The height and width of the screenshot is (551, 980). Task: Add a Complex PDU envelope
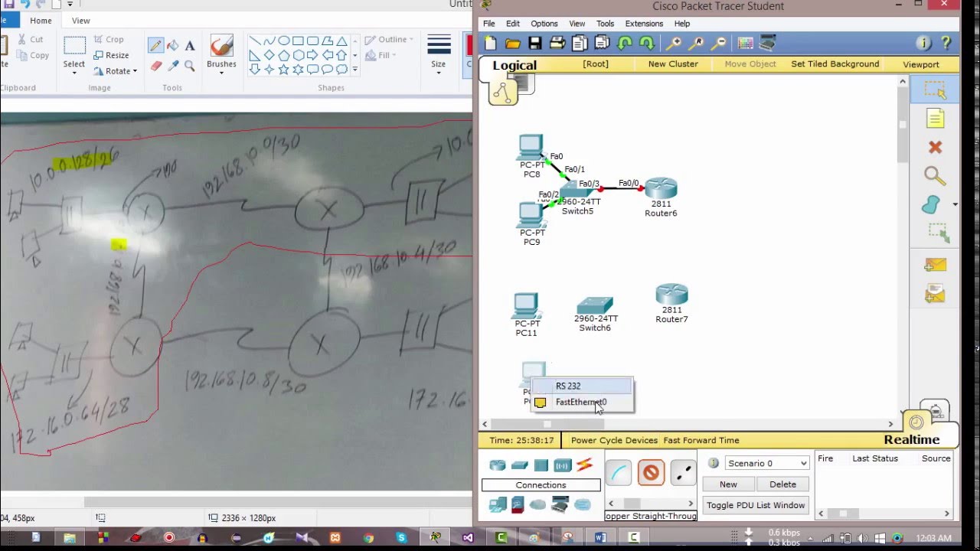pos(935,293)
